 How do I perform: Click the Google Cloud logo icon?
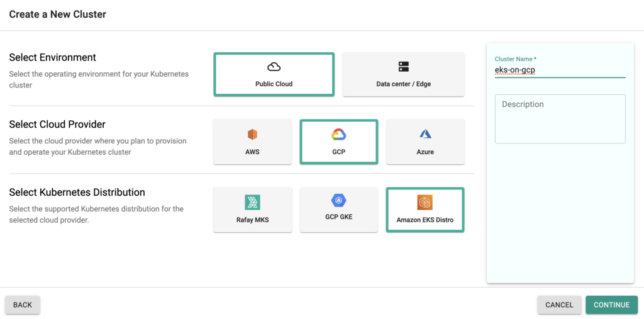tap(339, 135)
